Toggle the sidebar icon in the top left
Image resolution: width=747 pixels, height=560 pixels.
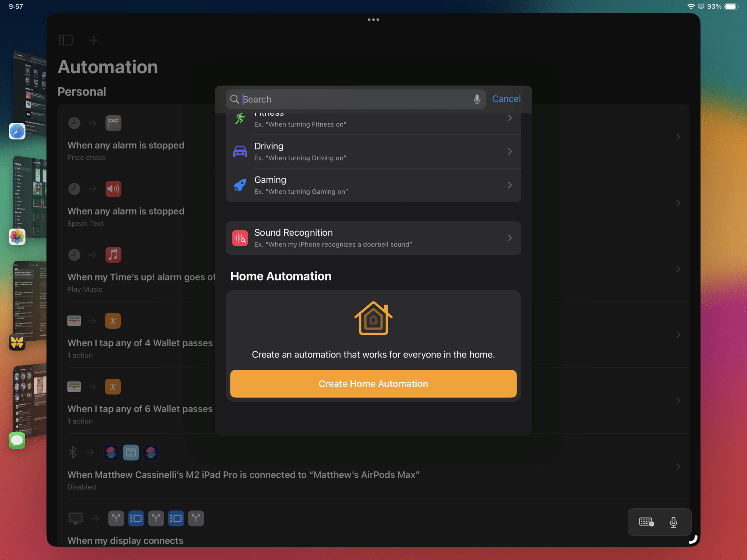66,40
